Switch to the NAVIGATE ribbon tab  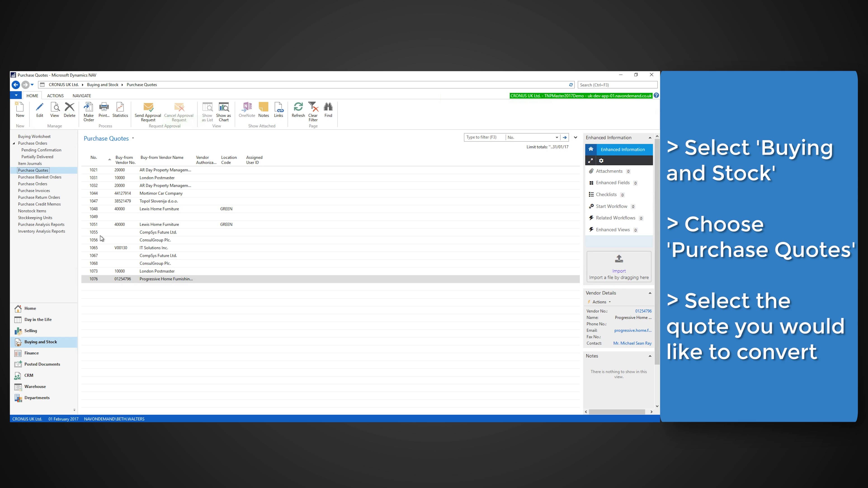pyautogui.click(x=82, y=96)
